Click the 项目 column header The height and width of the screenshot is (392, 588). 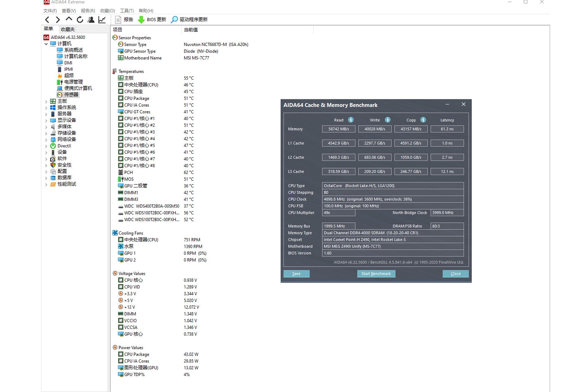[146, 30]
